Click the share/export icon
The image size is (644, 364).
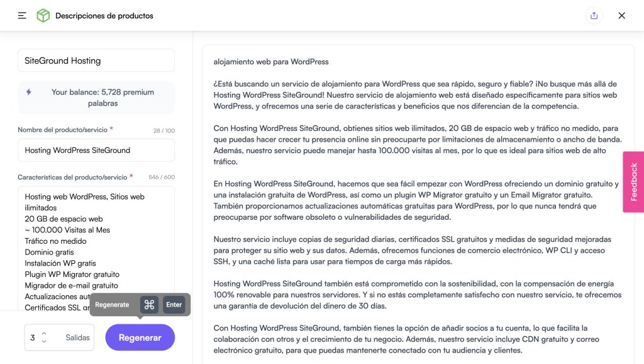(x=594, y=16)
